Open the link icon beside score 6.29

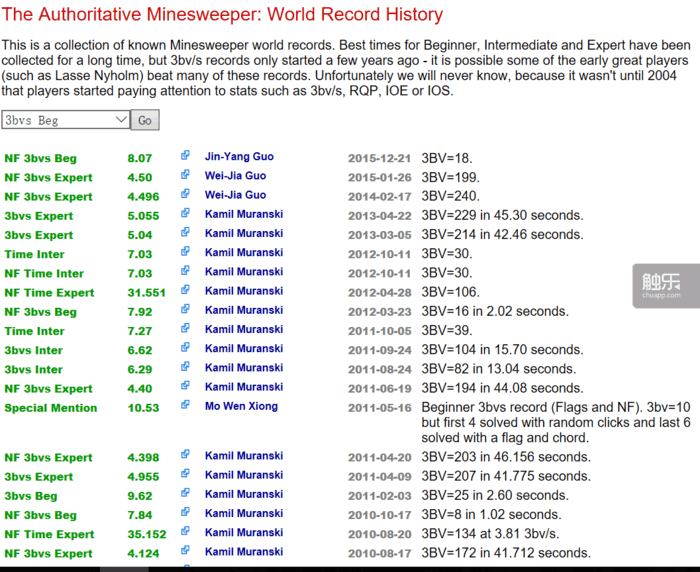[185, 368]
